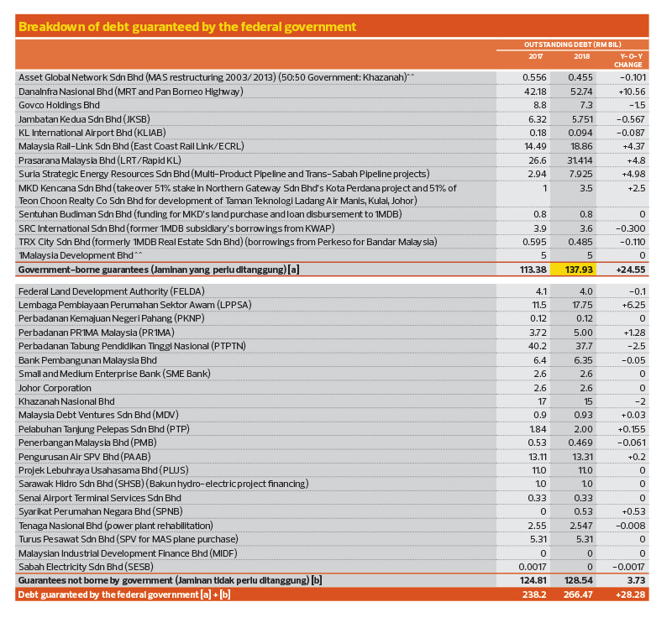Click the "Prasarana Malaysia Bhd (LRT/Rapid KL)" label
Viewport: 672px width, 618px height.
[x=100, y=160]
